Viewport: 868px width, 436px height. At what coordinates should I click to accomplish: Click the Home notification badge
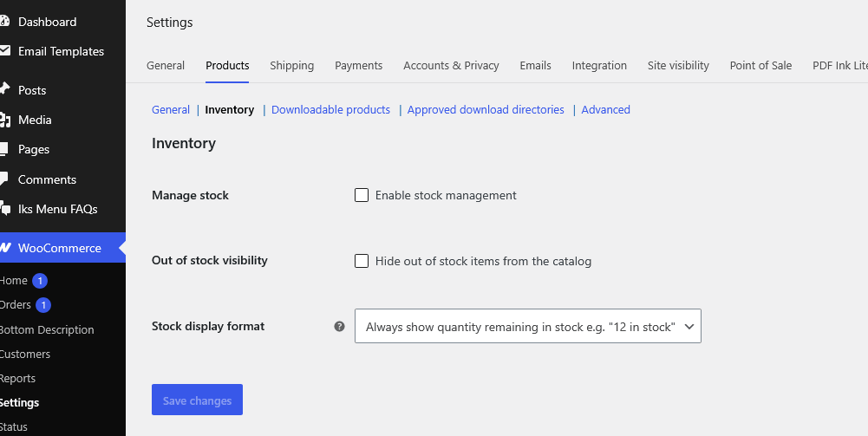tap(40, 281)
